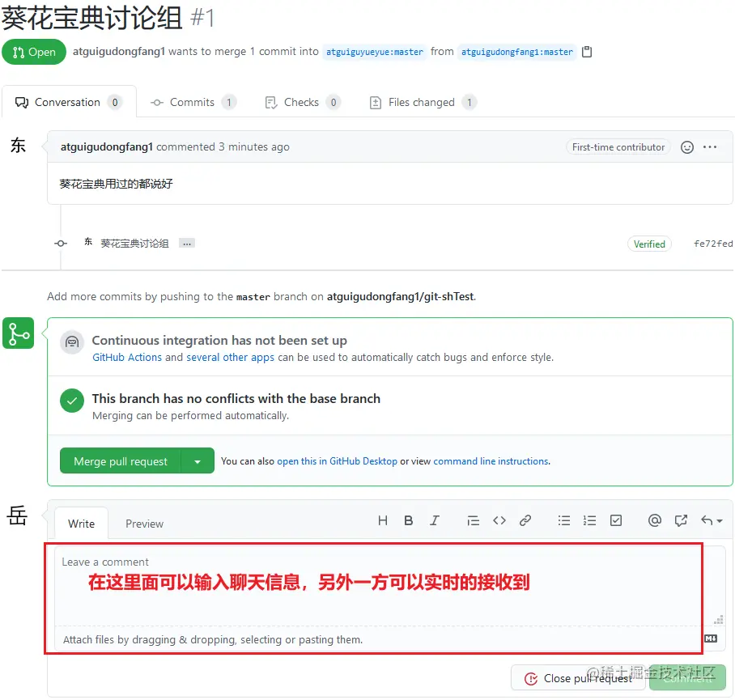Click the atguigudongfang1 author name in merge header

tap(119, 52)
